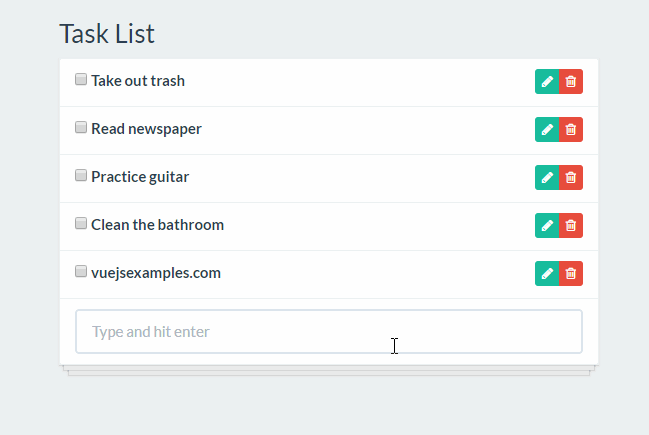This screenshot has width=649, height=435.
Task: Select the 'Practice guitar' task text
Action: click(x=140, y=177)
